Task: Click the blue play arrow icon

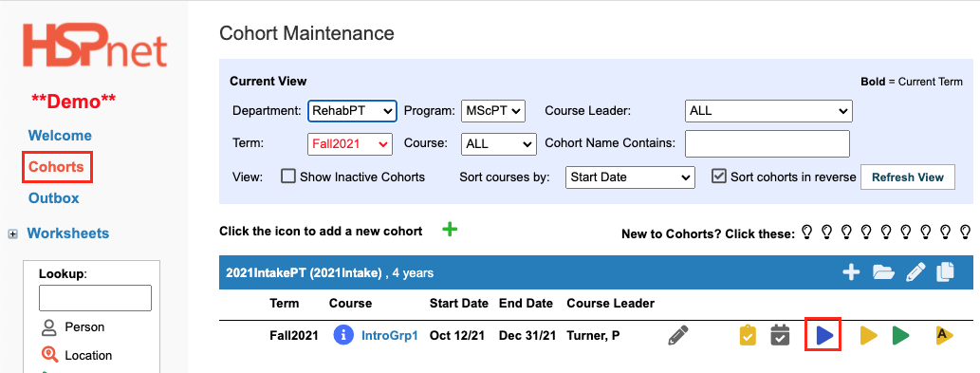Action: [825, 336]
